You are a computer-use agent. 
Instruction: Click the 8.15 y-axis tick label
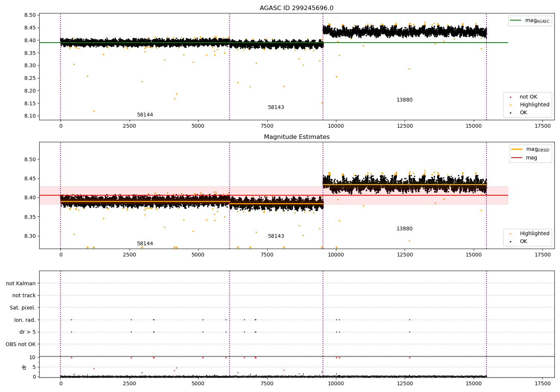[30, 103]
